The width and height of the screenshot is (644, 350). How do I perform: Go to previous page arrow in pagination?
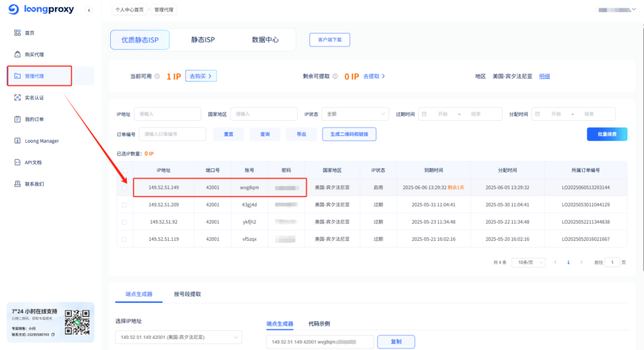click(x=555, y=262)
